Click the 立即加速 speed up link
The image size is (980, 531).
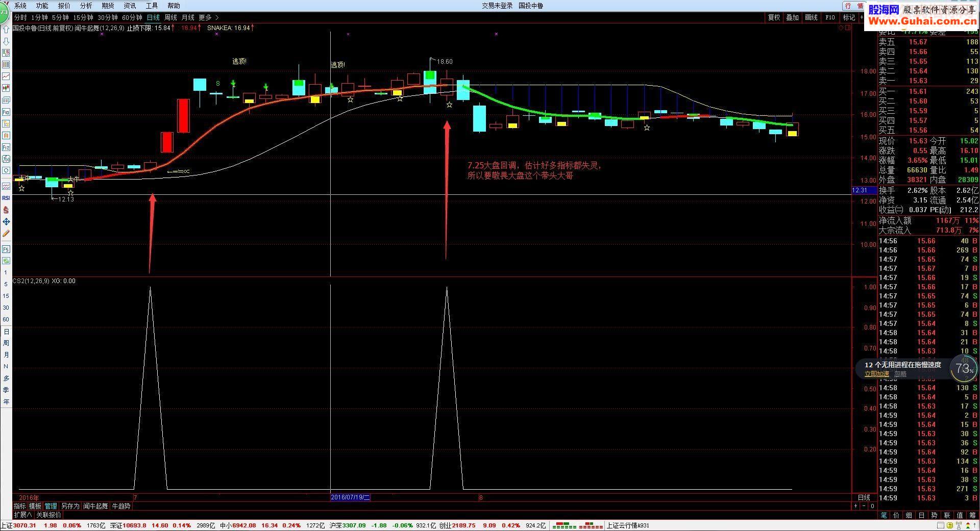click(876, 374)
